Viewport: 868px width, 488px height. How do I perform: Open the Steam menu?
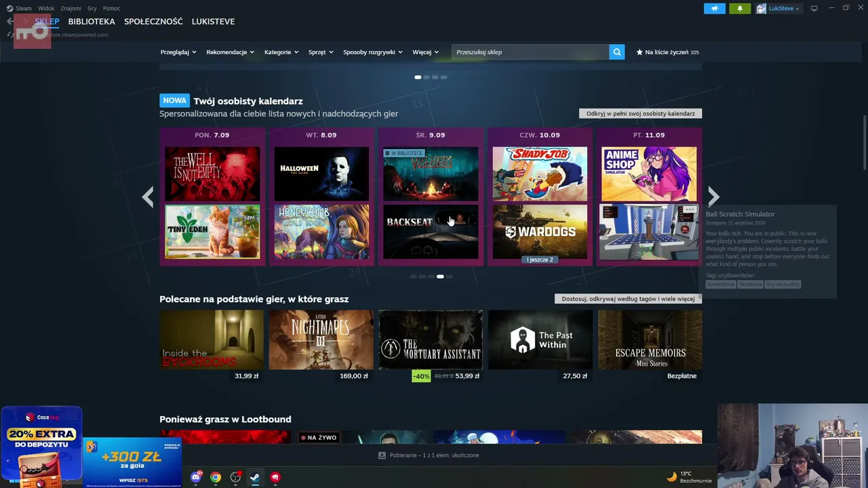click(x=24, y=8)
